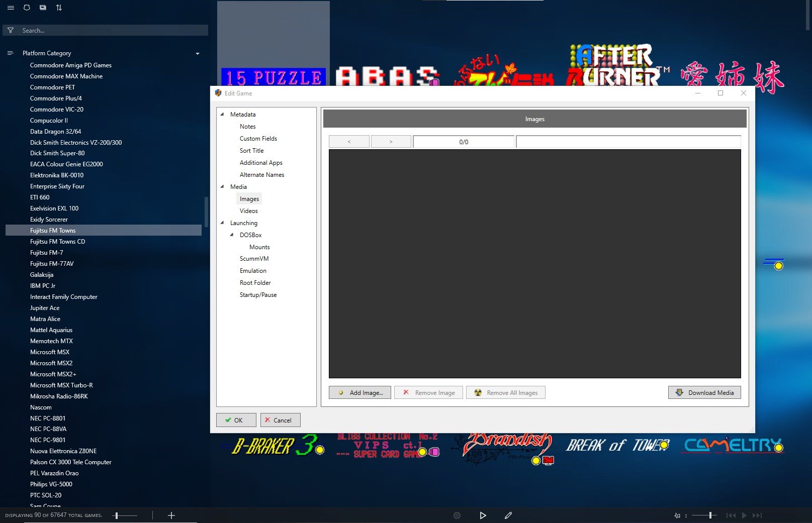Screen dimensions: 812x523
Task: Click the After Burner game thumbnail
Action: tap(617, 65)
